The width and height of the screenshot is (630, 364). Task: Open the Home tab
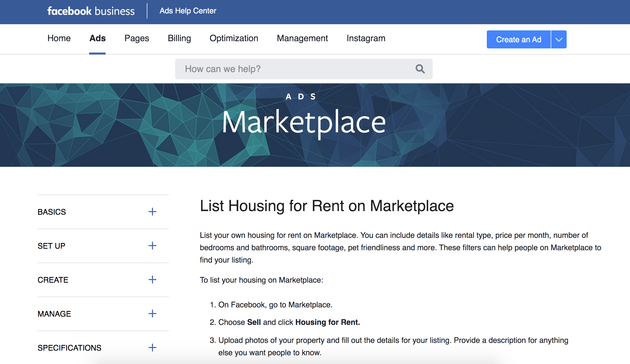click(59, 38)
